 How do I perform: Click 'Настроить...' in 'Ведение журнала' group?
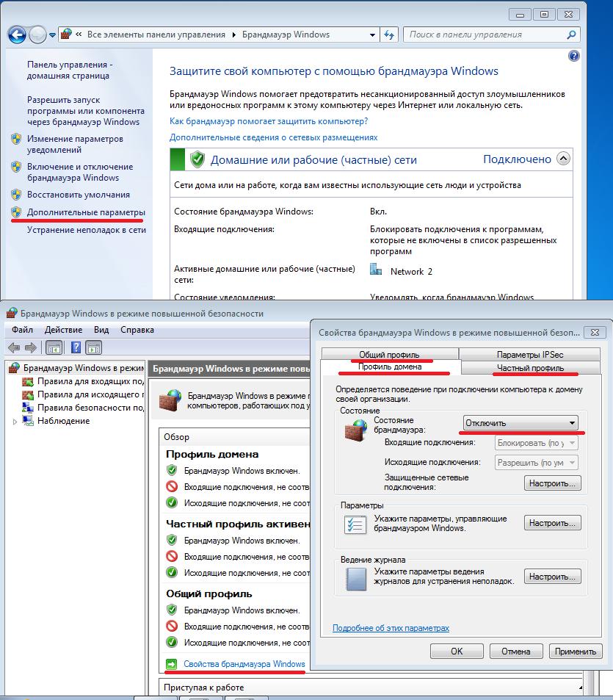[x=552, y=577]
